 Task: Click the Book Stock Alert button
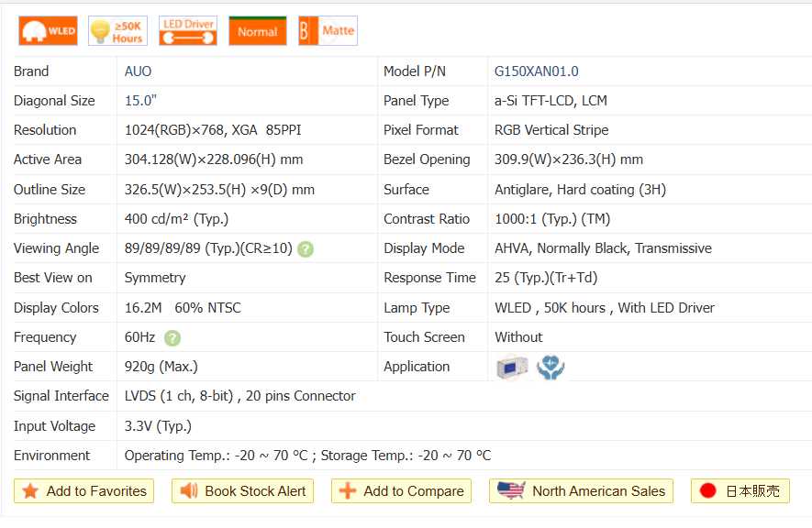tap(243, 491)
